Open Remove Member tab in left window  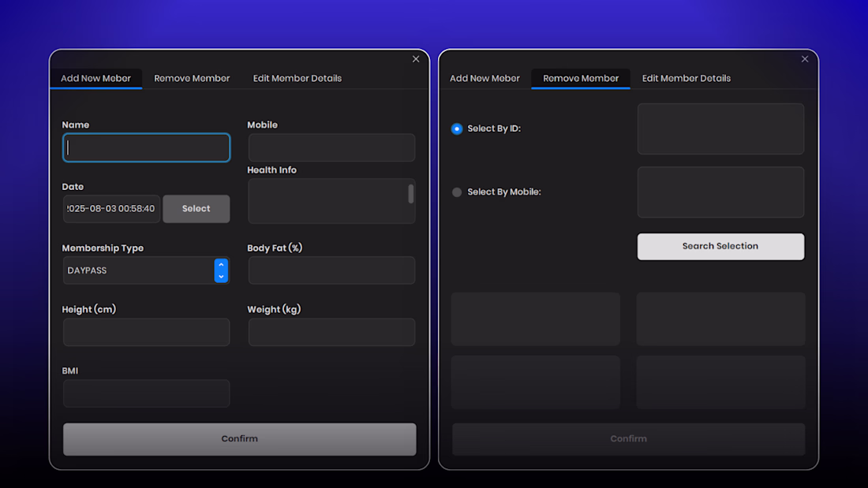click(192, 79)
